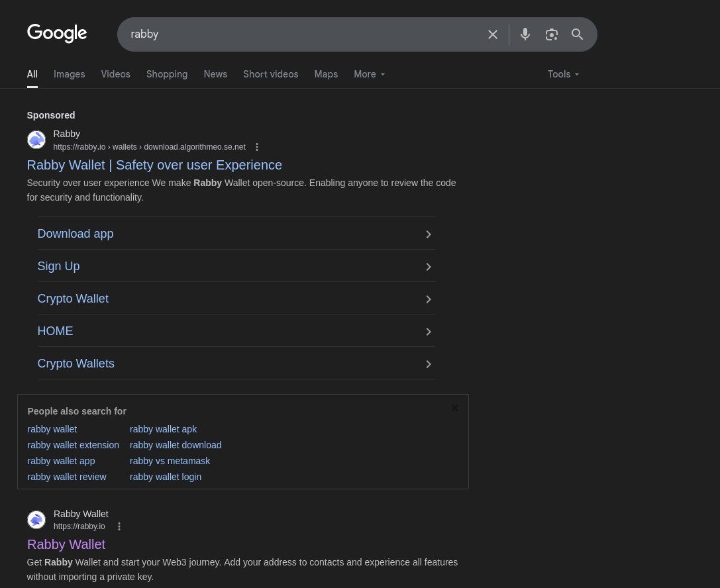Search for rabby wallet login
Image resolution: width=720 pixels, height=588 pixels.
(x=166, y=477)
